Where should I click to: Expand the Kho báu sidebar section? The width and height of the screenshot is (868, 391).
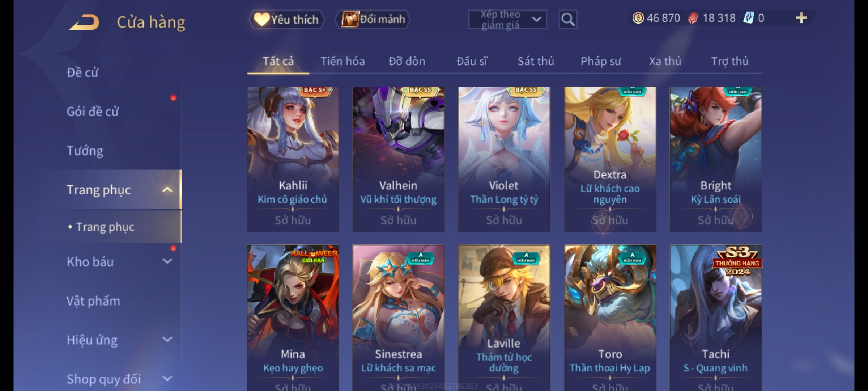coord(167,261)
